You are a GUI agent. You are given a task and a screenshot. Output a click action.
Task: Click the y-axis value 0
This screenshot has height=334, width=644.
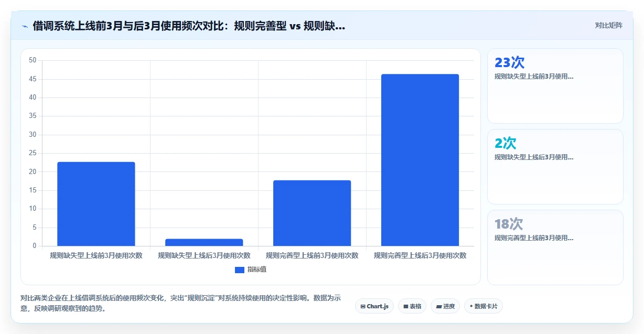coord(35,246)
